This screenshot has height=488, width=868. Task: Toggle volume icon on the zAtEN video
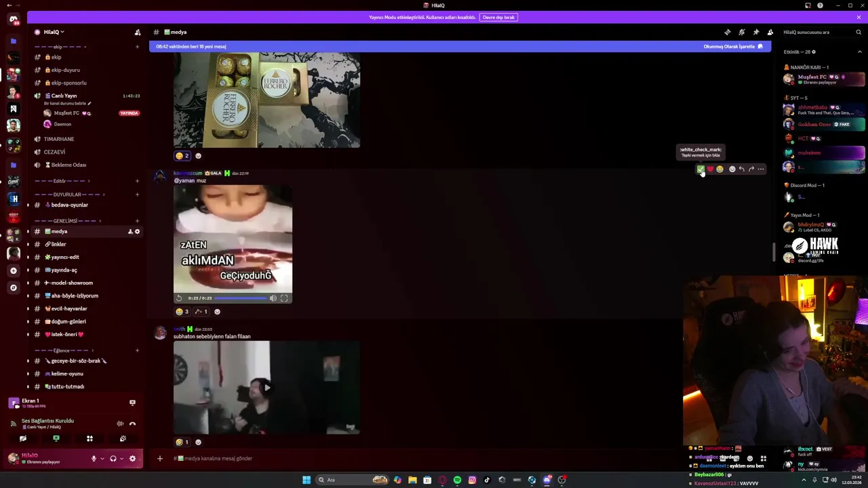(273, 298)
